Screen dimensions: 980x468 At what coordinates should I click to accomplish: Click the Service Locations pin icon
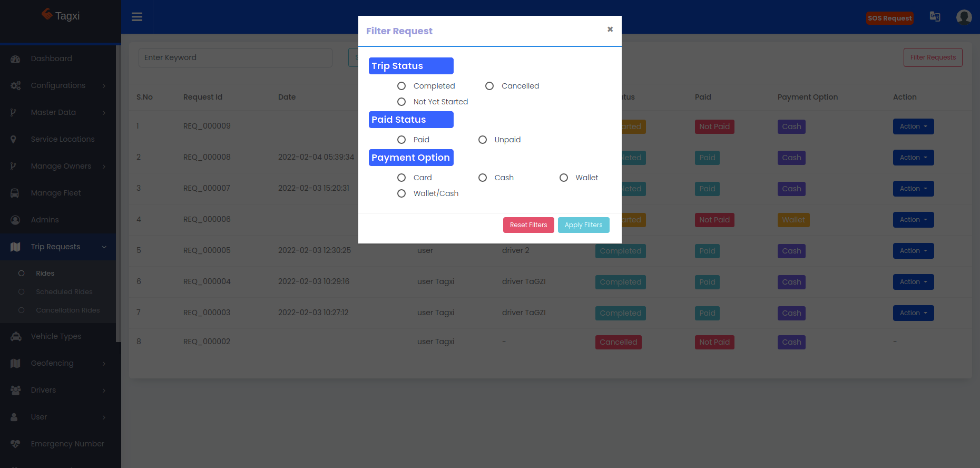[14, 140]
